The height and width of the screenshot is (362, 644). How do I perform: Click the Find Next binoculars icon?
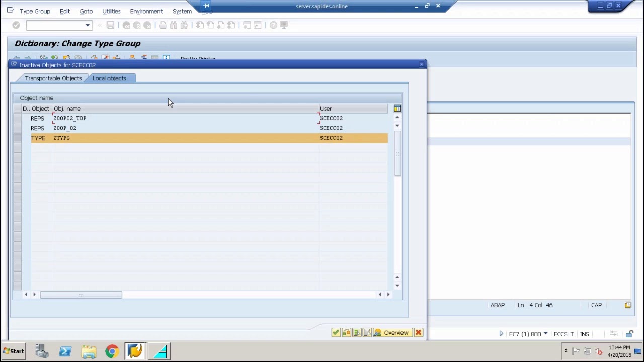[x=184, y=25]
